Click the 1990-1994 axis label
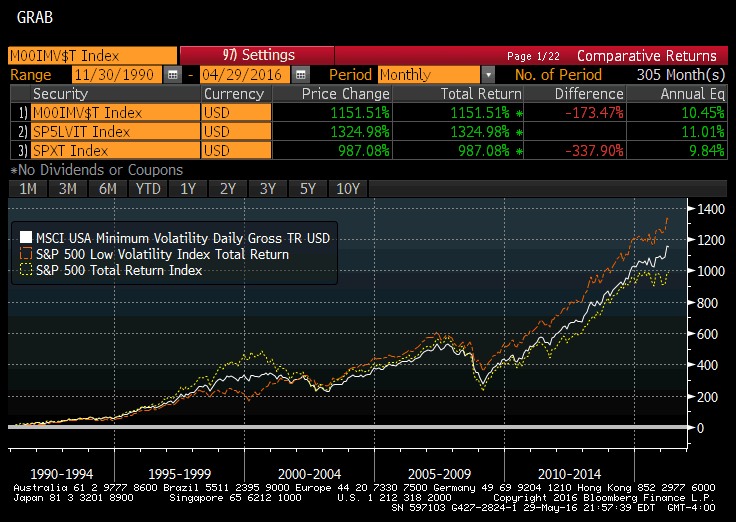 pos(61,474)
